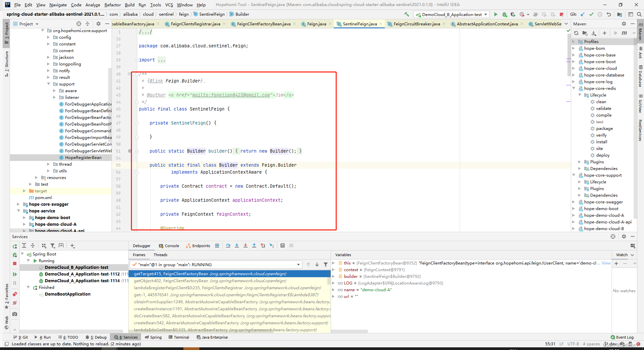Click the Step Into debugger icon

click(x=237, y=245)
